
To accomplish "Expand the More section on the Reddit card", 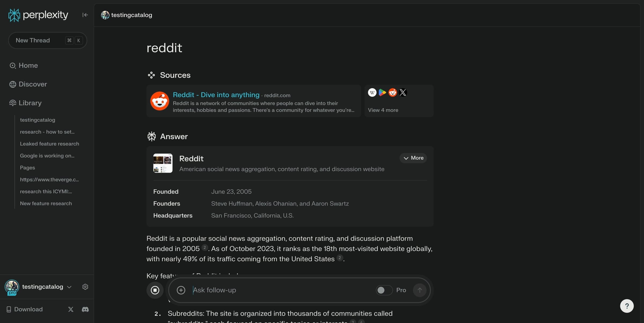I will click(413, 158).
